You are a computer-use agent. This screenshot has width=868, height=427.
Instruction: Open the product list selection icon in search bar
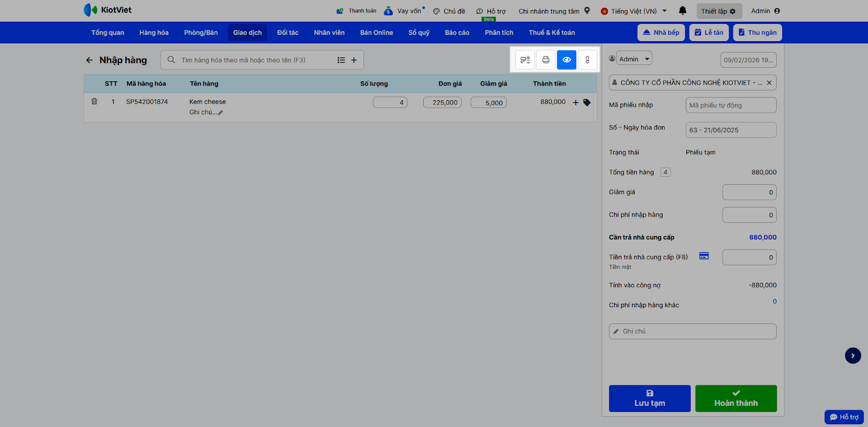pos(341,60)
